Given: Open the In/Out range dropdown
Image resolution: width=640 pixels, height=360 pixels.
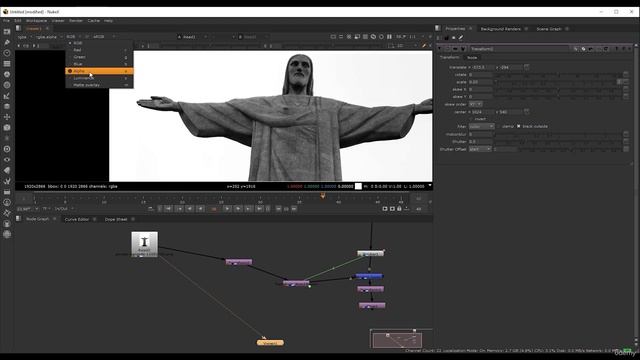Looking at the screenshot, I should pos(64,209).
